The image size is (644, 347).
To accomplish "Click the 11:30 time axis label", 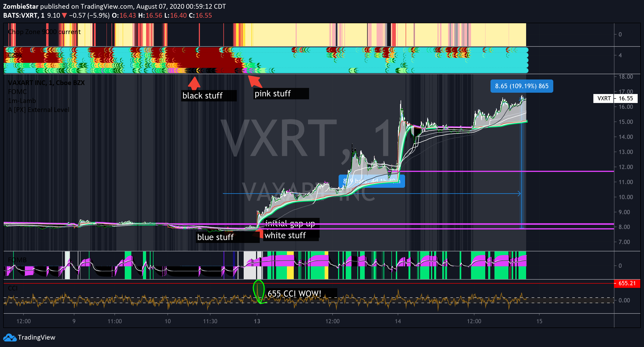I will (x=210, y=321).
